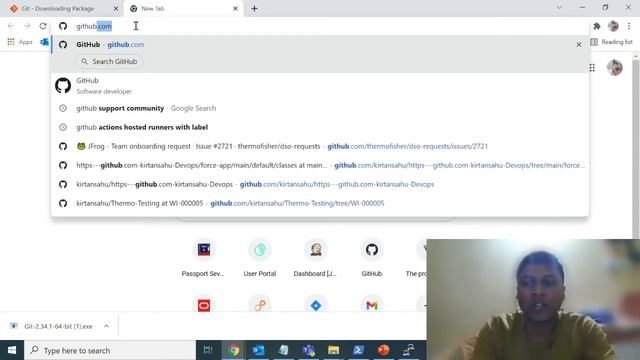Open a new browser tab

pyautogui.click(x=254, y=9)
